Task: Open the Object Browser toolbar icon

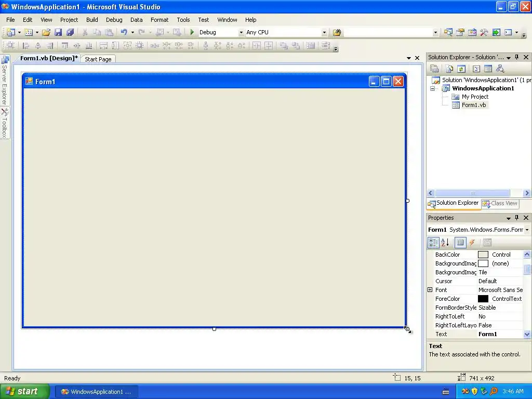Action: point(472,32)
